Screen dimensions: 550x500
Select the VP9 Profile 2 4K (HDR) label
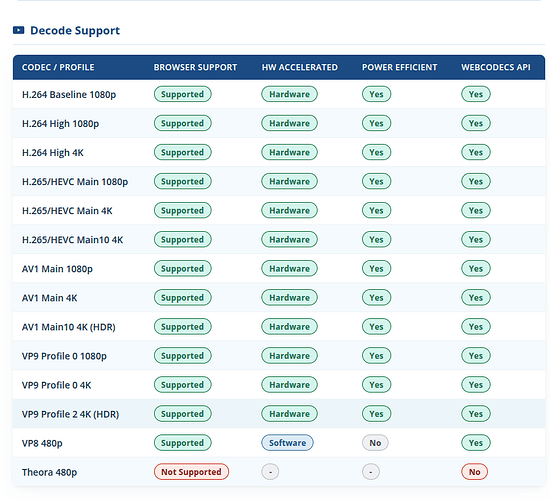(70, 414)
